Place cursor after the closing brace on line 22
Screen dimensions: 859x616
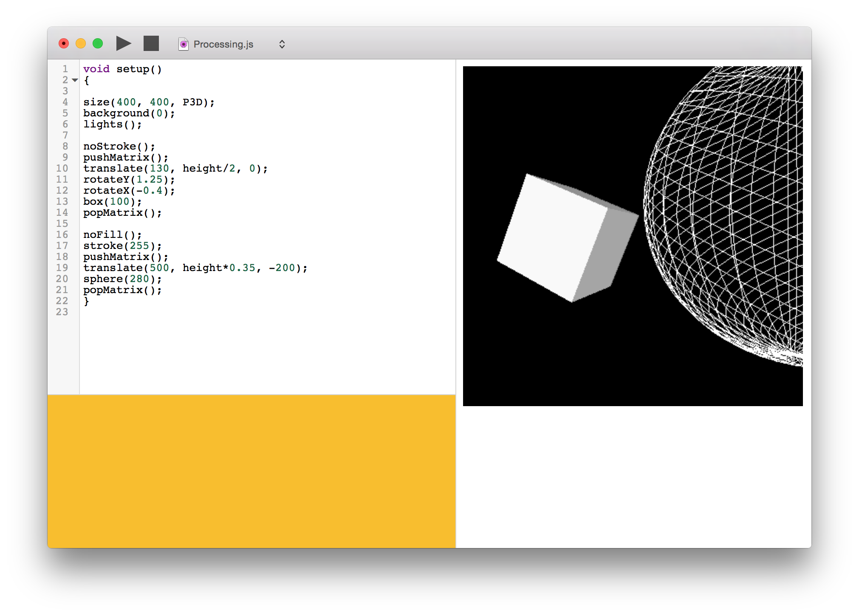pos(91,301)
